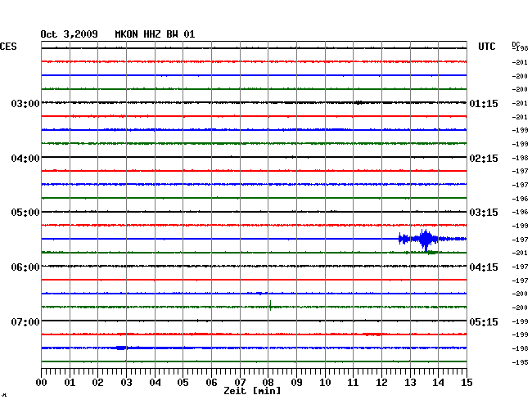This screenshot has width=532, height=404.
Task: Click the "05:15" UTC time label
Action: pos(484,321)
